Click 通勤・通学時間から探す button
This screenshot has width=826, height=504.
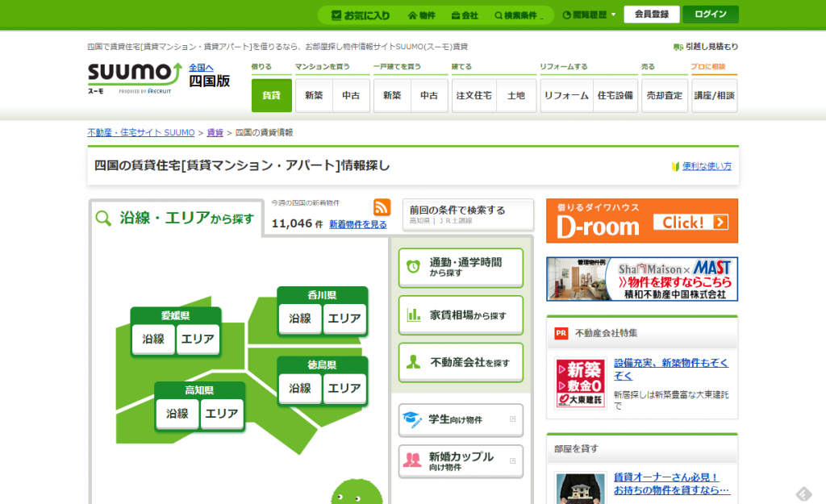point(461,268)
